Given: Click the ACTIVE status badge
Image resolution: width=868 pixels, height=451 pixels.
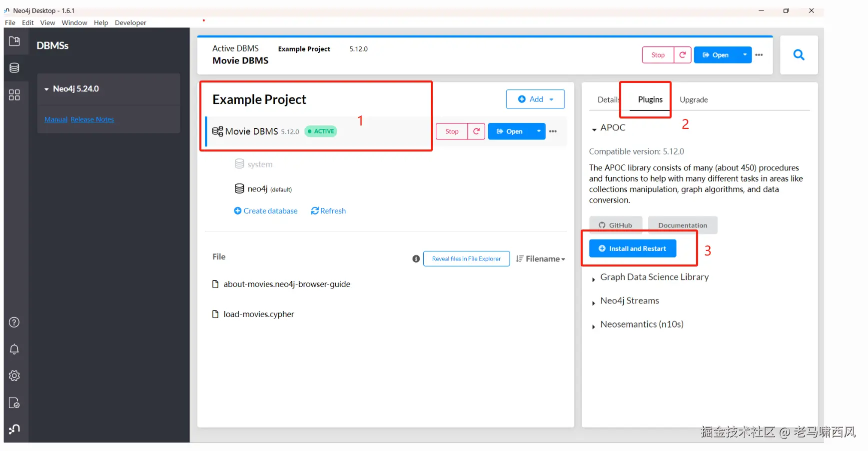Looking at the screenshot, I should click(x=321, y=131).
